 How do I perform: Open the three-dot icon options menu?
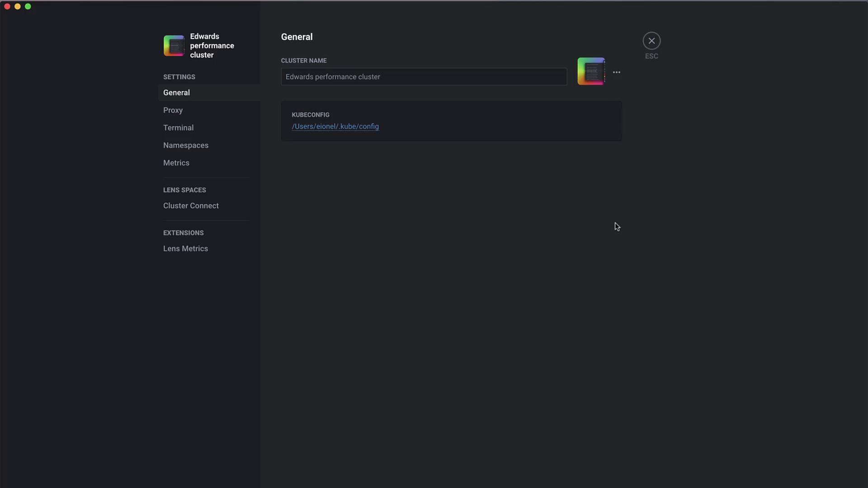click(x=617, y=72)
